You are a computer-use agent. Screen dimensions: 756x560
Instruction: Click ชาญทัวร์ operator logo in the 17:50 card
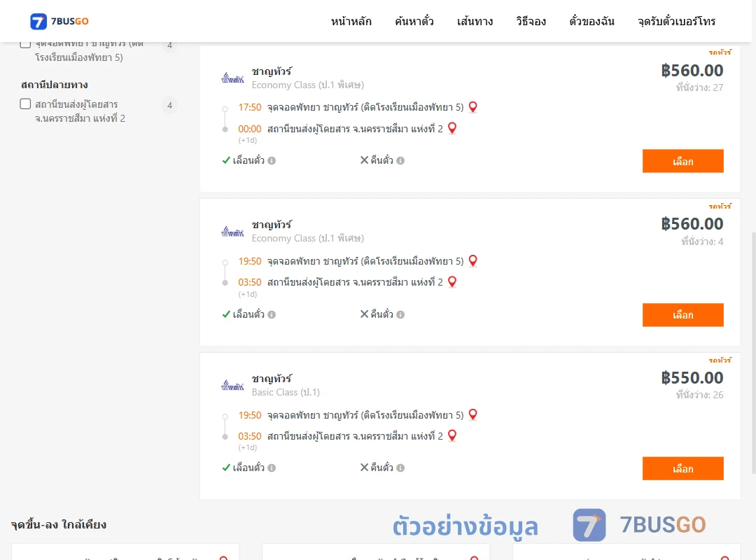[x=232, y=78]
